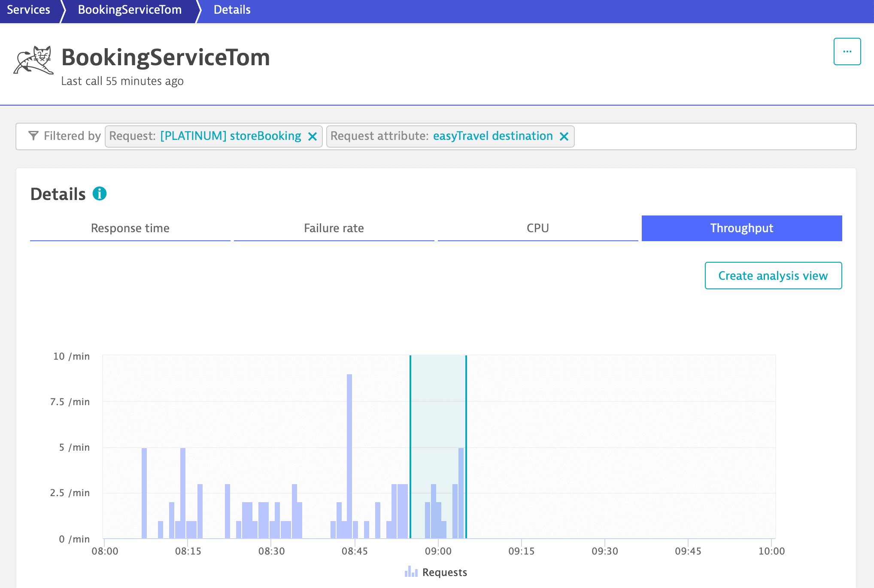Open BookingServiceTom breadcrumb link
The width and height of the screenshot is (874, 588).
pos(130,9)
